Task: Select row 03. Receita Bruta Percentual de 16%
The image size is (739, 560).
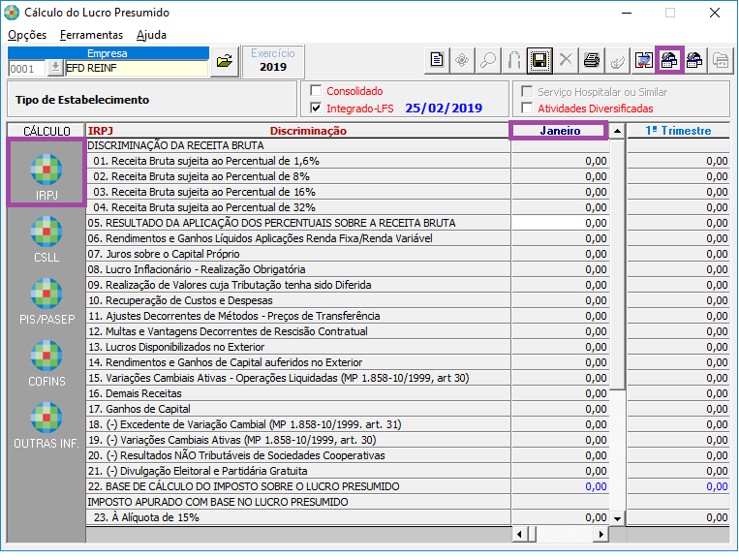Action: [x=298, y=193]
